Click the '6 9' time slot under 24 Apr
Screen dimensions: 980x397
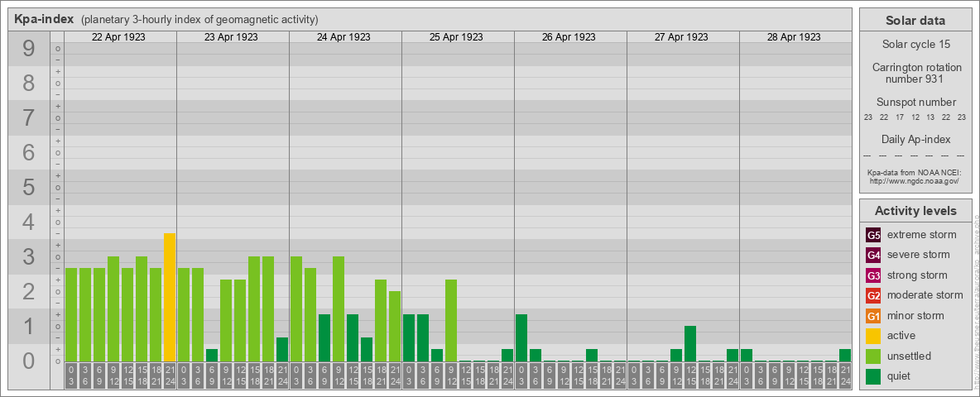(x=324, y=375)
